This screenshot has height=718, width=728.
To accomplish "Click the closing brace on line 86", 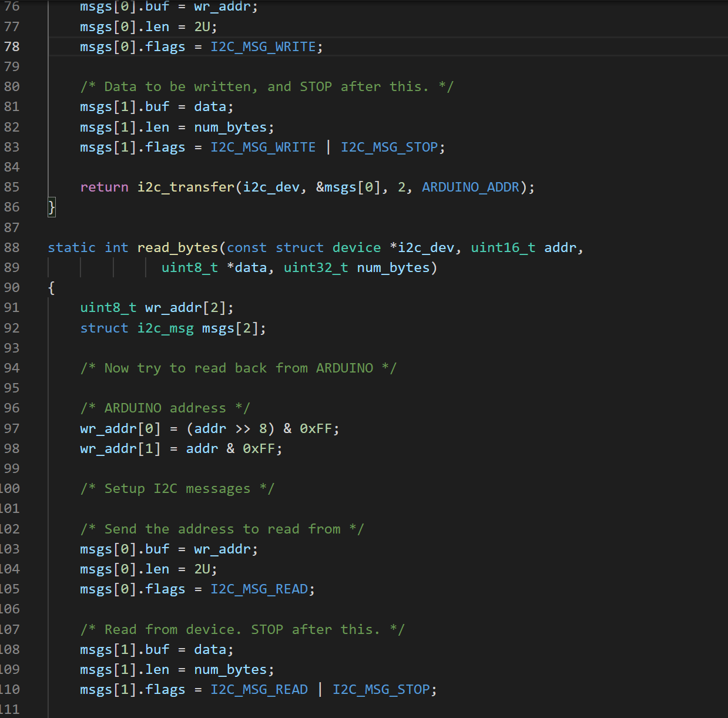I will click(x=52, y=207).
